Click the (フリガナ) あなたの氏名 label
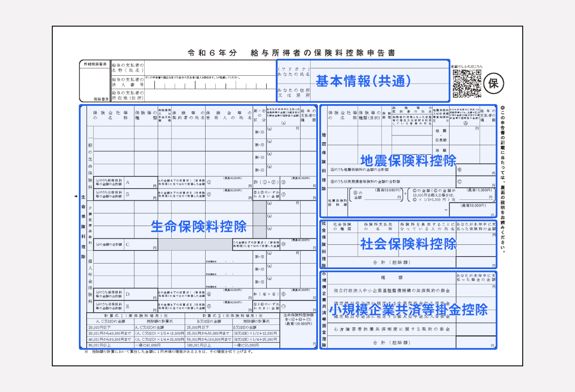This screenshot has height=392, width=575. 294,72
